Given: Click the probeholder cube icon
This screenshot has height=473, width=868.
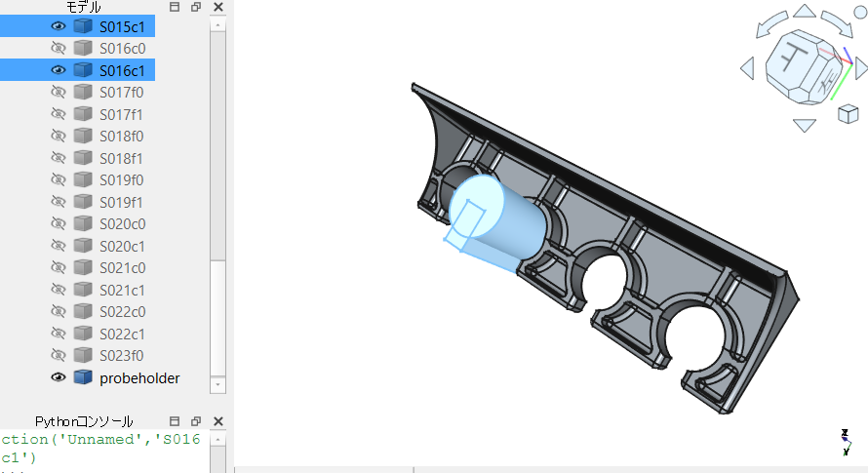Looking at the screenshot, I should (83, 377).
